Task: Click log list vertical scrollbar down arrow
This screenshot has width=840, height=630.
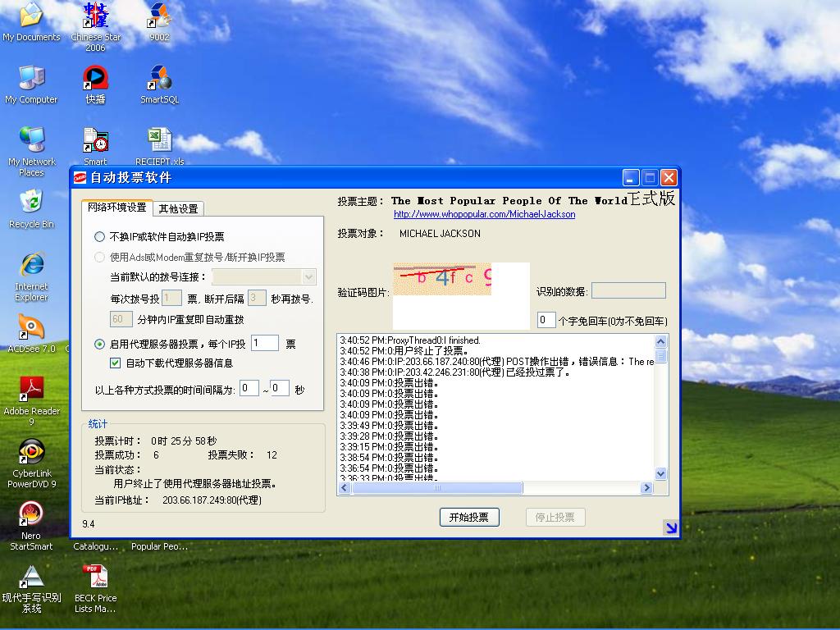Action: [661, 474]
